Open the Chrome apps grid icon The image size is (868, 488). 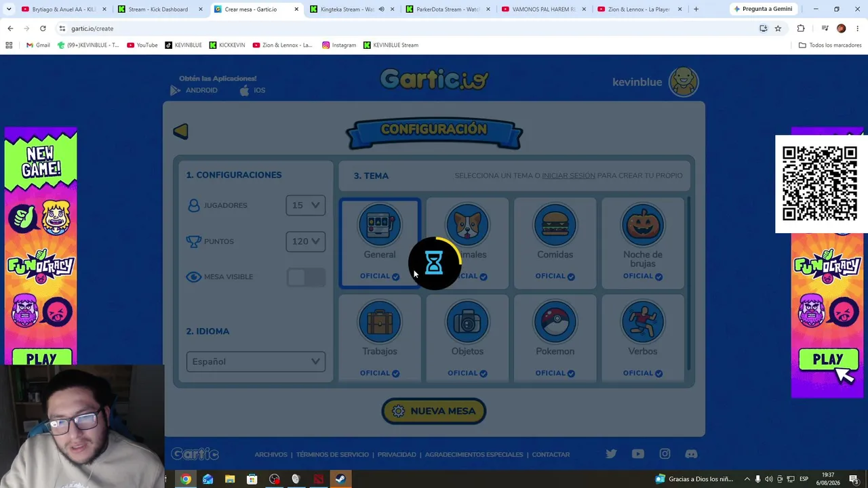coord(9,45)
